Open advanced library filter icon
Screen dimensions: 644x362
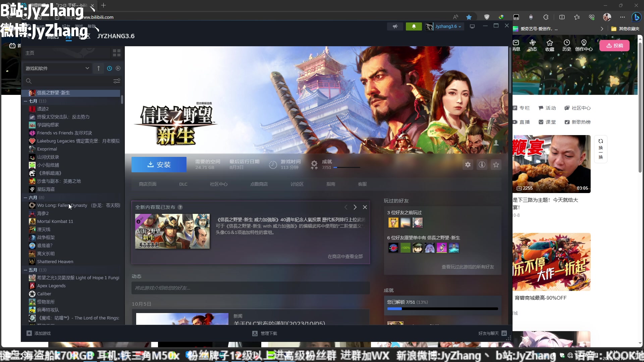(117, 81)
